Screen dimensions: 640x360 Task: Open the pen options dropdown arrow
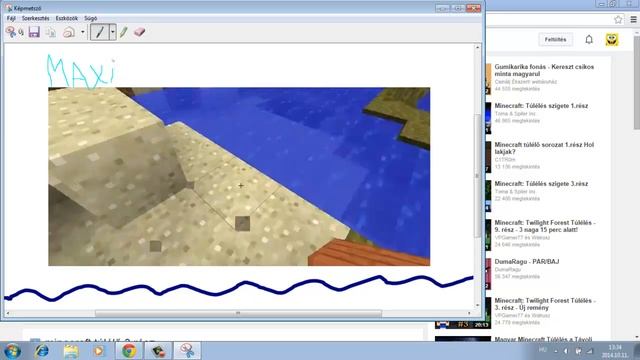pos(113,32)
